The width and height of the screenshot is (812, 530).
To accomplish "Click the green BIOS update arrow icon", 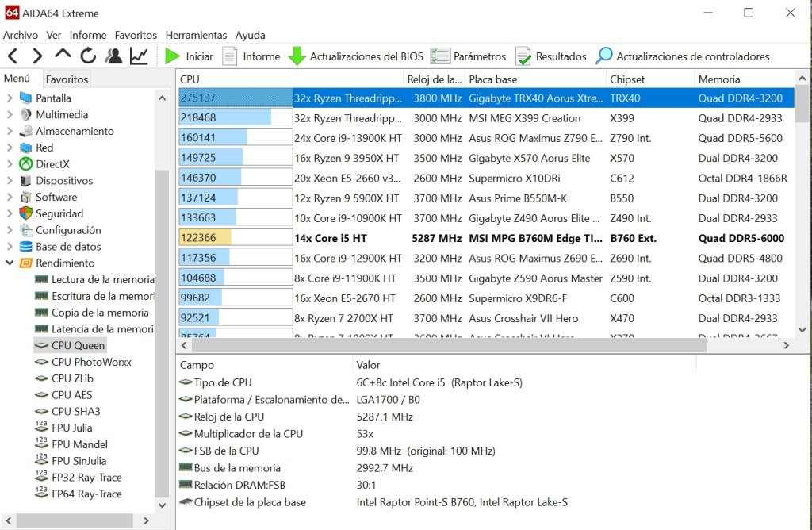I will 297,56.
